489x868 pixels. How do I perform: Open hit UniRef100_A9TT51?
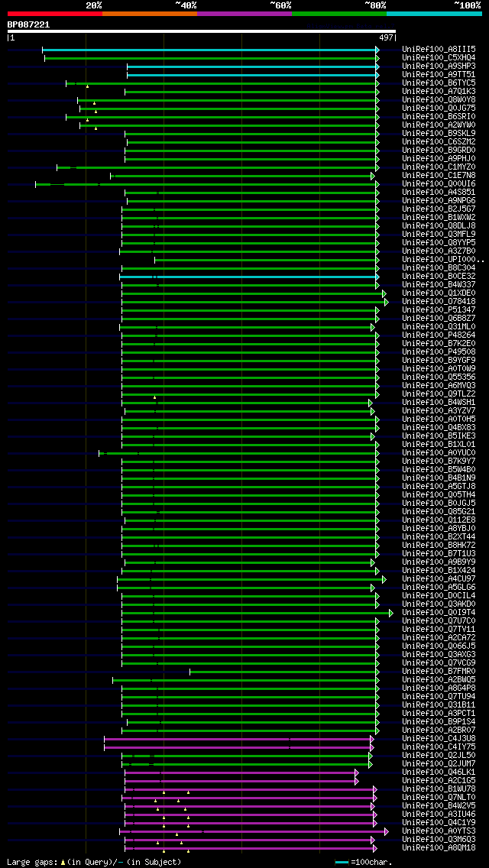(439, 75)
